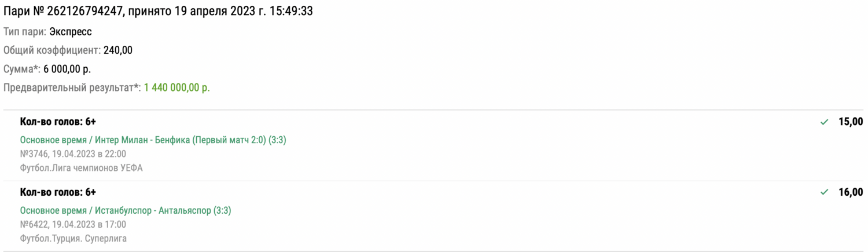
Task: Click the green checkmark beside odds 15,00
Action: 825,122
